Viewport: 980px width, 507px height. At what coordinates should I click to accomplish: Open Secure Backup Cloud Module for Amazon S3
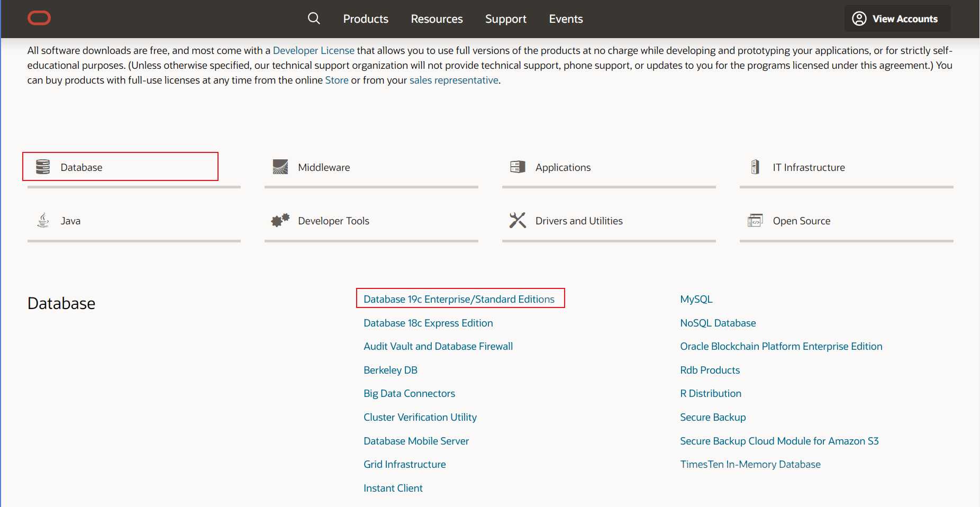click(x=779, y=441)
